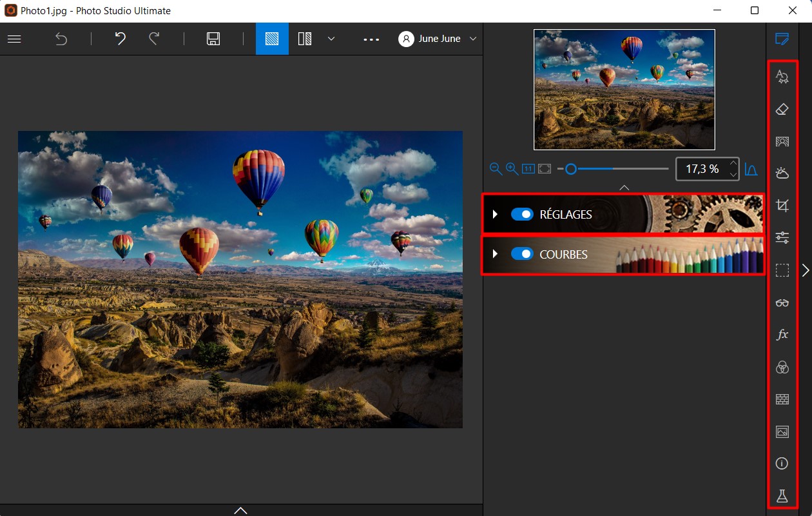Switch to split before/after view
Screen dimensions: 812x516
tap(305, 39)
